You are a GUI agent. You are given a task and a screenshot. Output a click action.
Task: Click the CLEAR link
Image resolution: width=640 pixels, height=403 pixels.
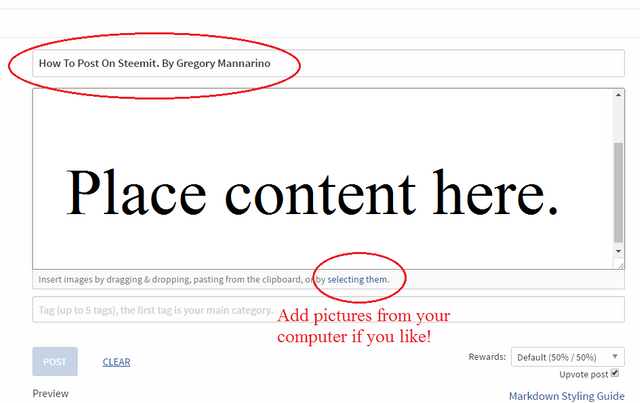(x=116, y=362)
